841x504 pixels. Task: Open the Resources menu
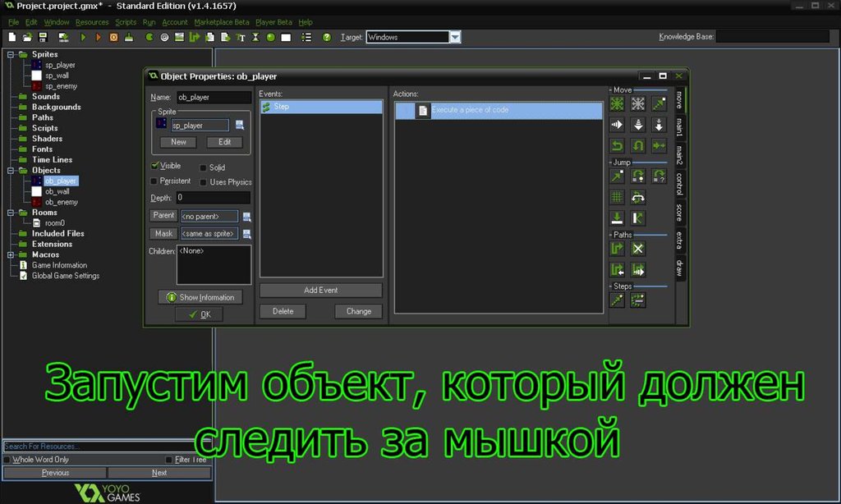coord(92,22)
